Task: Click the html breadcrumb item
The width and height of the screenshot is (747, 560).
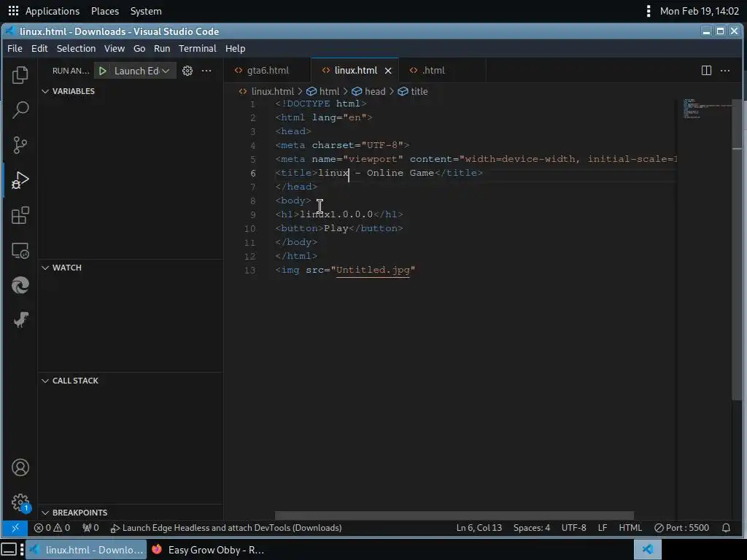Action: (322, 91)
